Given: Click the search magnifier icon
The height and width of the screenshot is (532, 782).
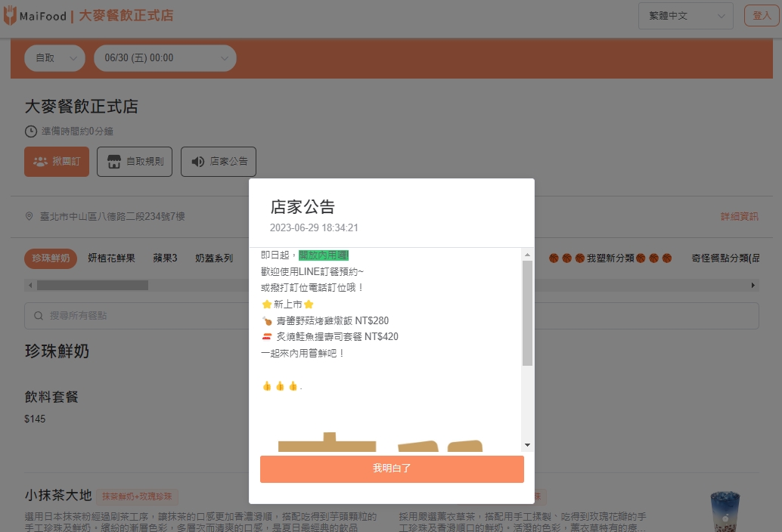Looking at the screenshot, I should [x=38, y=315].
